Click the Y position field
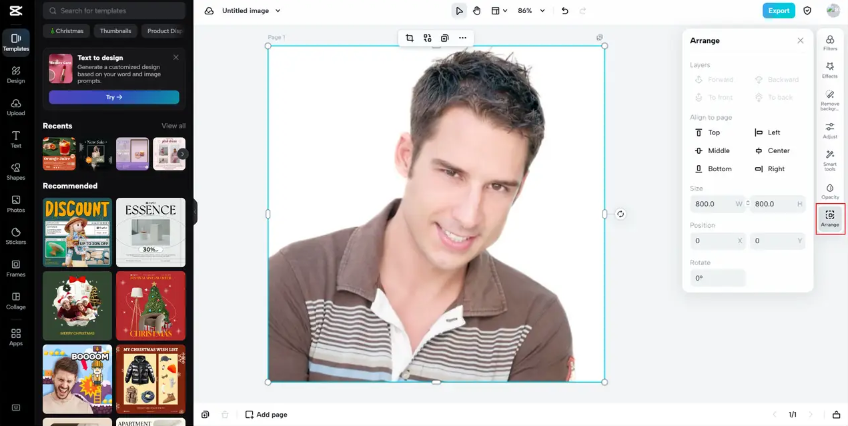Screen dimensions: 848x426 [778, 241]
